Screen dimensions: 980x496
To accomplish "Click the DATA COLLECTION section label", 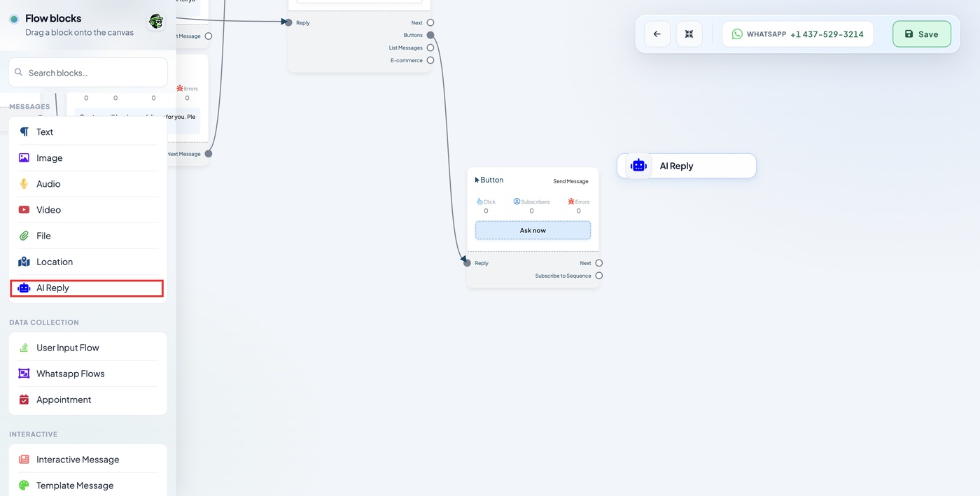I will pos(44,323).
